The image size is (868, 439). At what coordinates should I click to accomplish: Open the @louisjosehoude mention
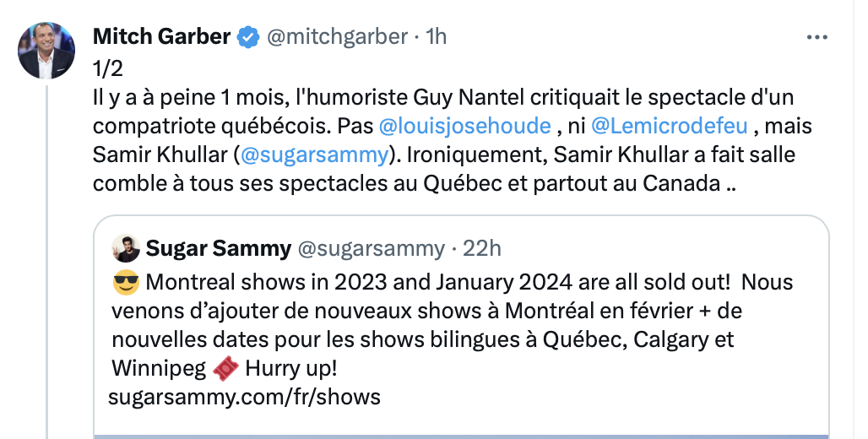pos(465,126)
